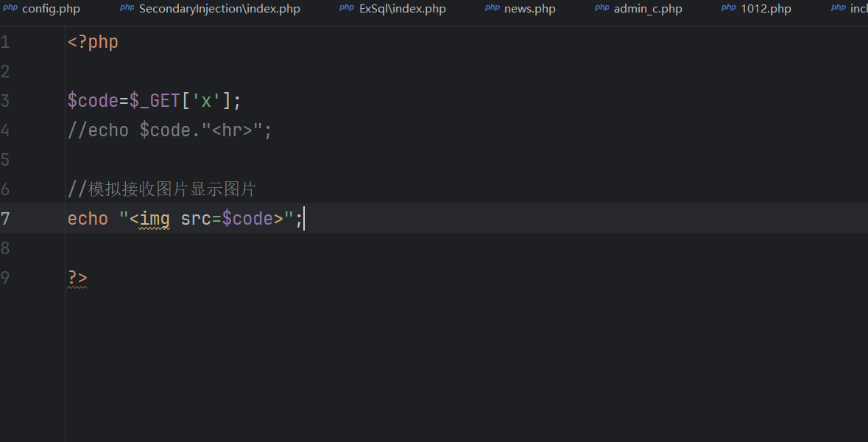Open the admin_c.php tab
This screenshot has height=442, width=868.
click(x=638, y=9)
